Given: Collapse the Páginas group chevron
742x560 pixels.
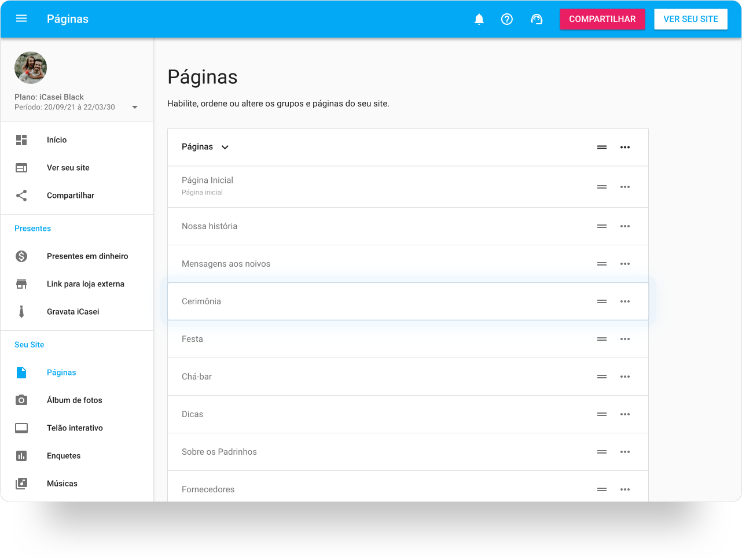Looking at the screenshot, I should pos(225,147).
